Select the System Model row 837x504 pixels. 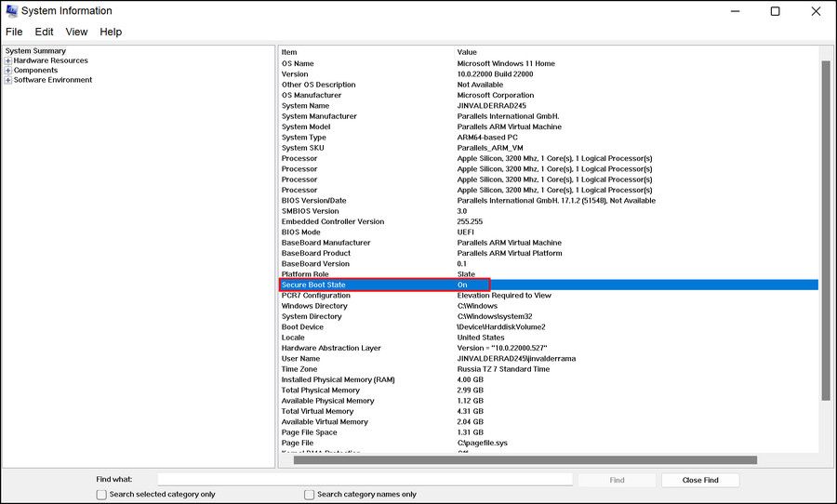pyautogui.click(x=549, y=126)
